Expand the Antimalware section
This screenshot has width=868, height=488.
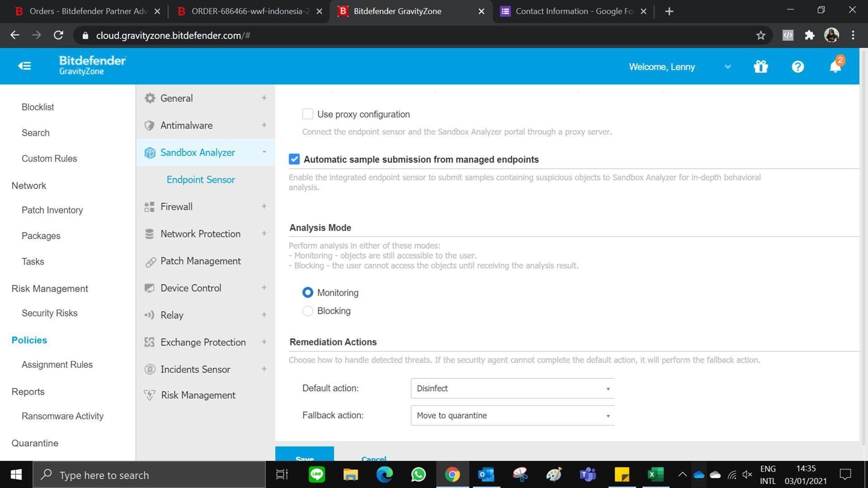click(264, 125)
